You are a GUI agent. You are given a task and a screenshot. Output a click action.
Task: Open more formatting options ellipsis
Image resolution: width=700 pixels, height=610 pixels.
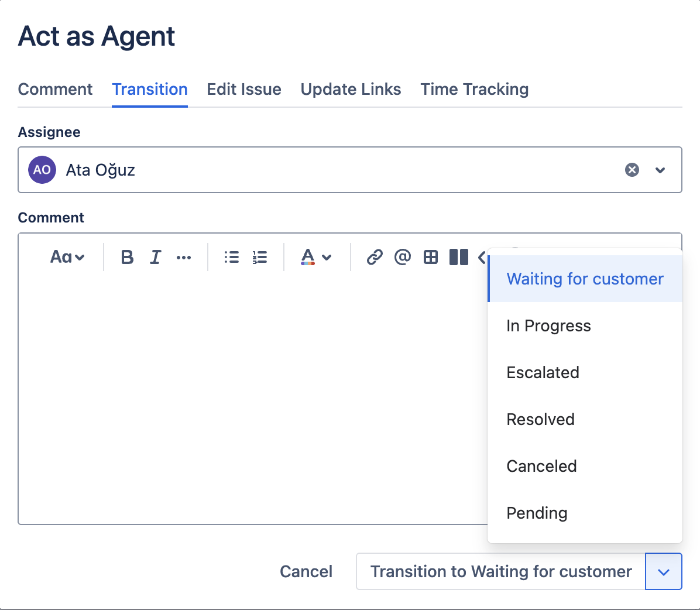[x=183, y=257]
